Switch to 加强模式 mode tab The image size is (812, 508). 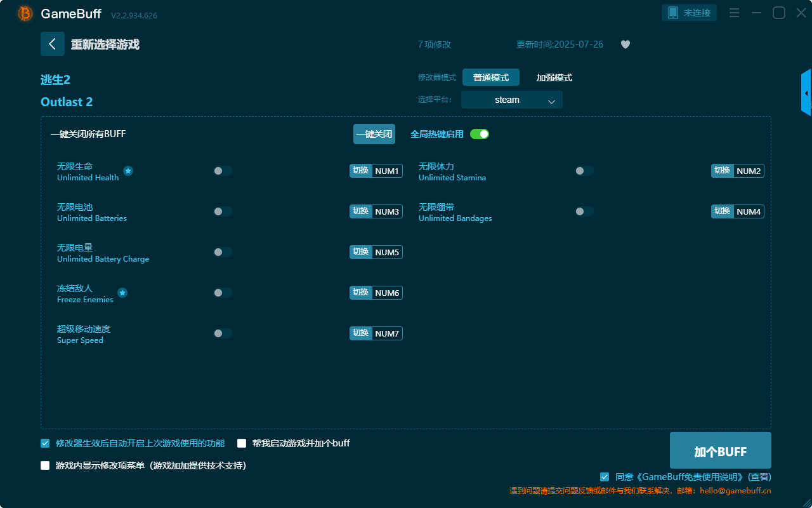[554, 77]
